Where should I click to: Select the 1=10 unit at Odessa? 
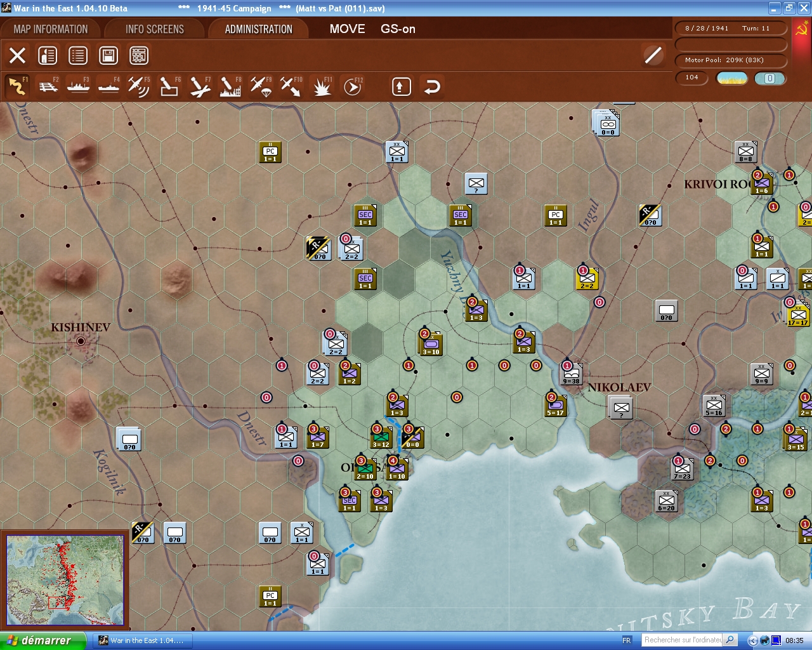tap(397, 468)
